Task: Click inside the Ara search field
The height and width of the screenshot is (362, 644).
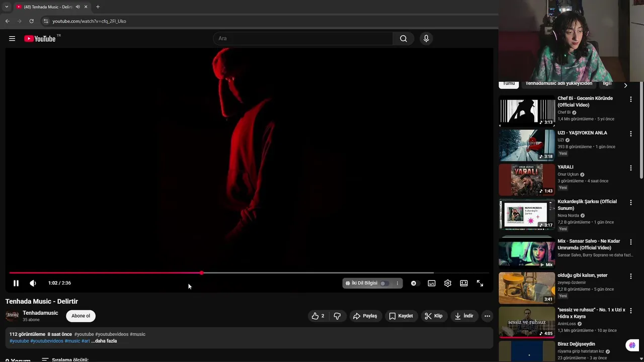Action: (303, 39)
